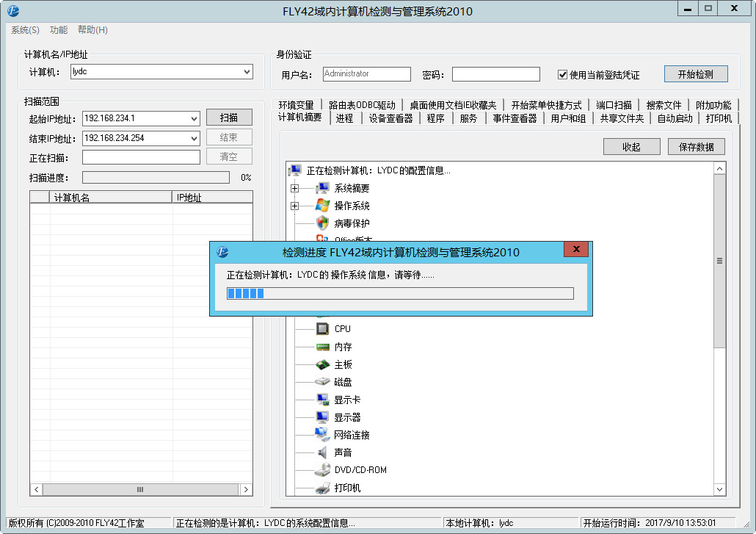This screenshot has width=756, height=534.
Task: Switch to the 路由表ODBC驱动 tab
Action: [x=362, y=105]
